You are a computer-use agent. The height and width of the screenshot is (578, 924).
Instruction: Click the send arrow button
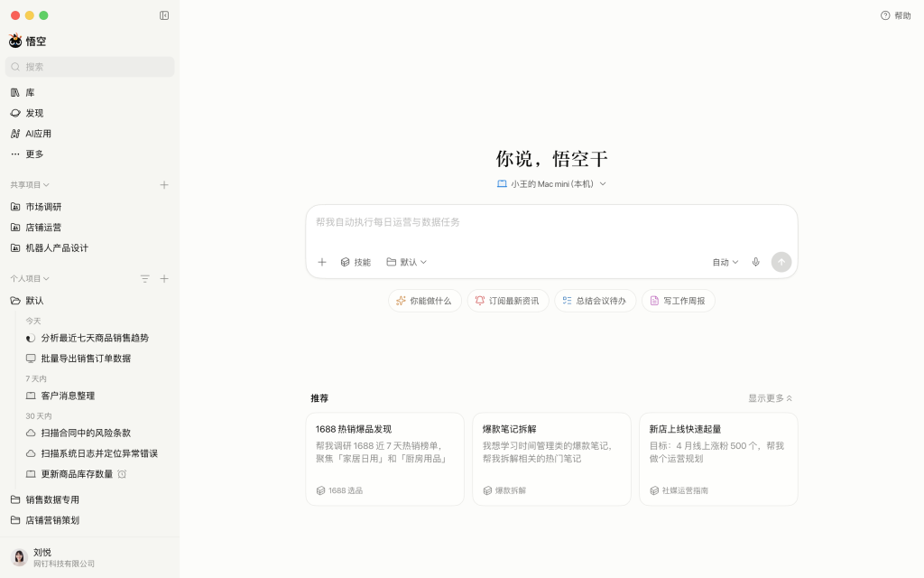point(781,262)
